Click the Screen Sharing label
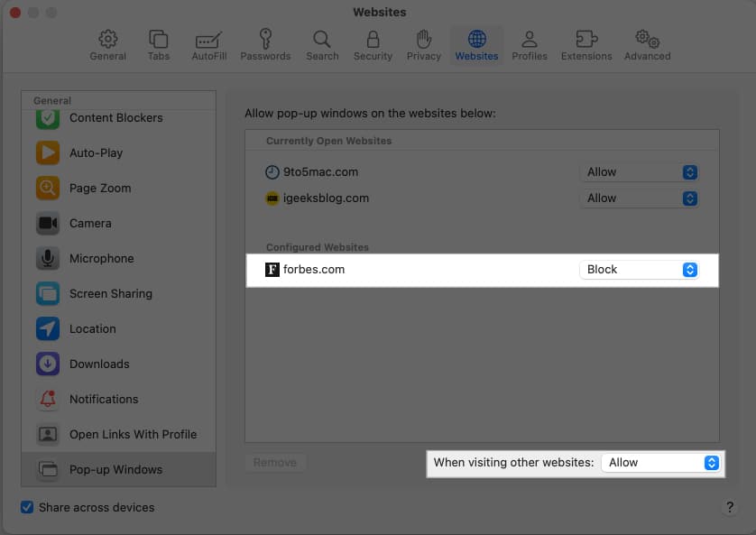Viewport: 756px width, 535px height. click(x=111, y=293)
